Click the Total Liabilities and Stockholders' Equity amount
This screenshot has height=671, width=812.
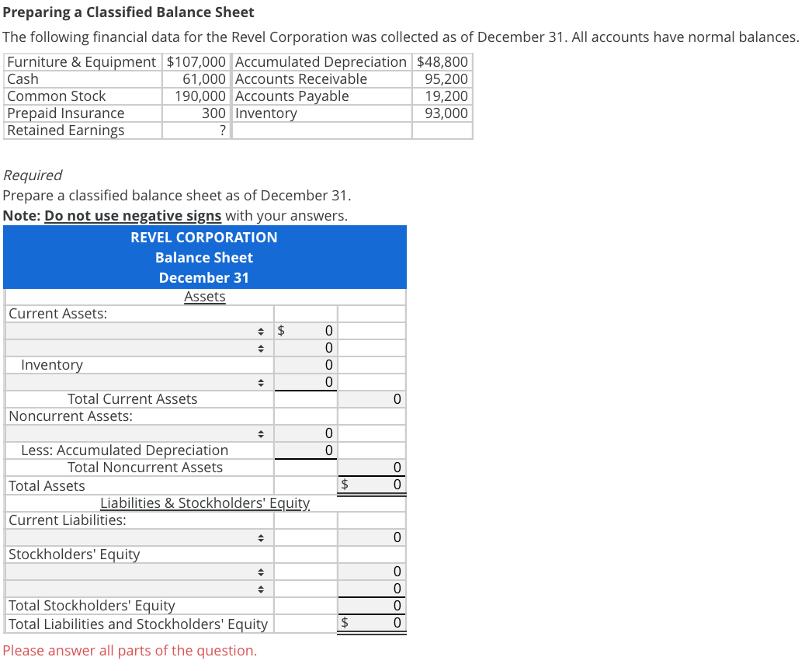click(x=371, y=622)
